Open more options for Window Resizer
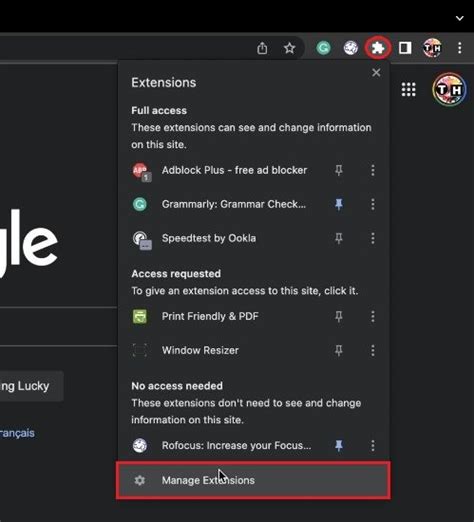 point(373,350)
